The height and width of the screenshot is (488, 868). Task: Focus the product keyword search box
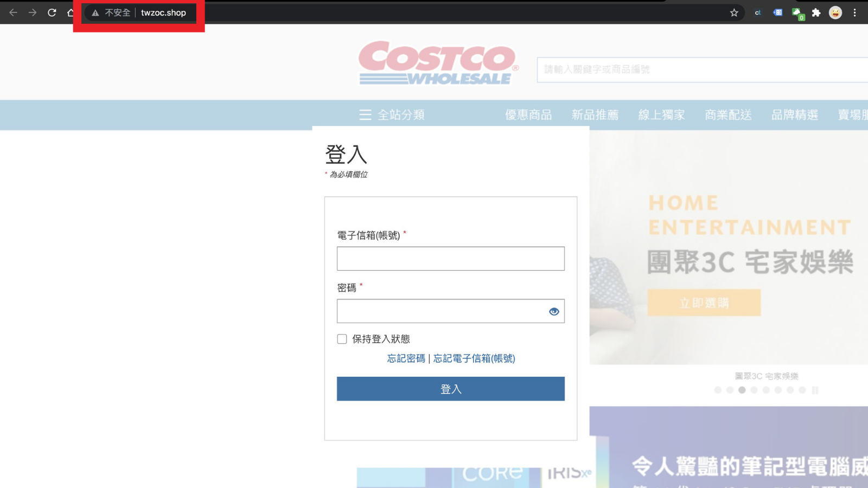(703, 69)
